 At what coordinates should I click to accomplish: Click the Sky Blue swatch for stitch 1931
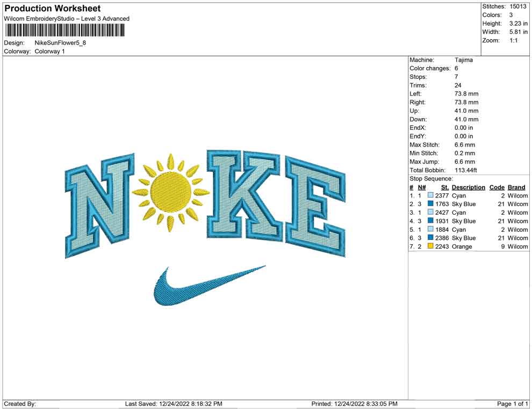[x=430, y=221]
